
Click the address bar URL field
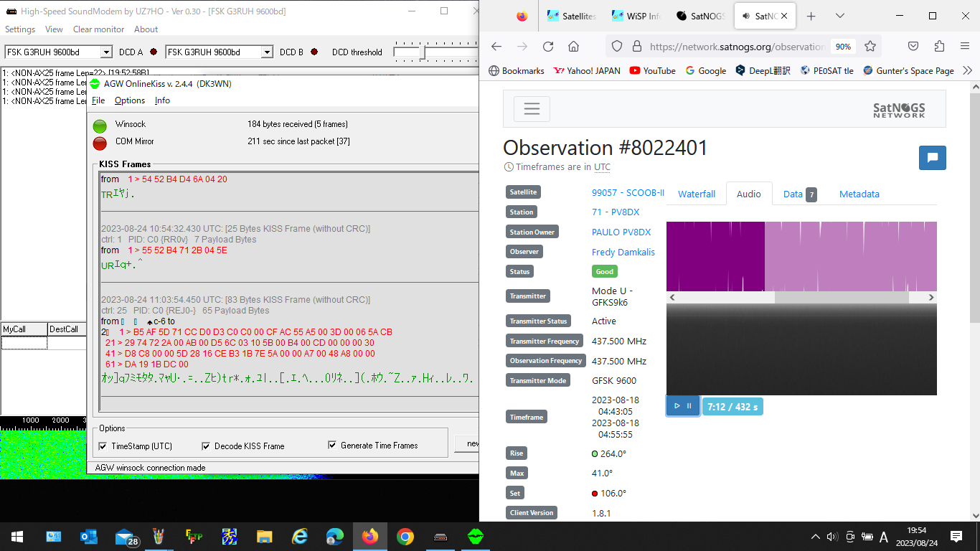click(x=737, y=47)
